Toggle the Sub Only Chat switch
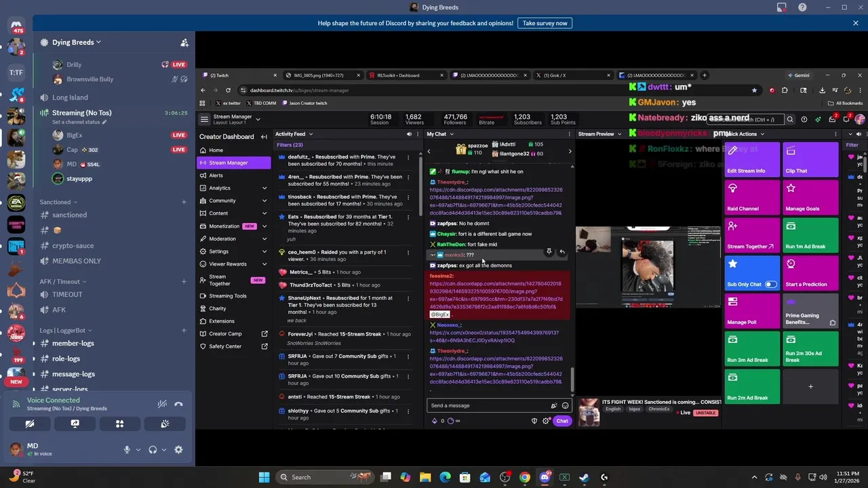868x488 pixels. [x=770, y=284]
